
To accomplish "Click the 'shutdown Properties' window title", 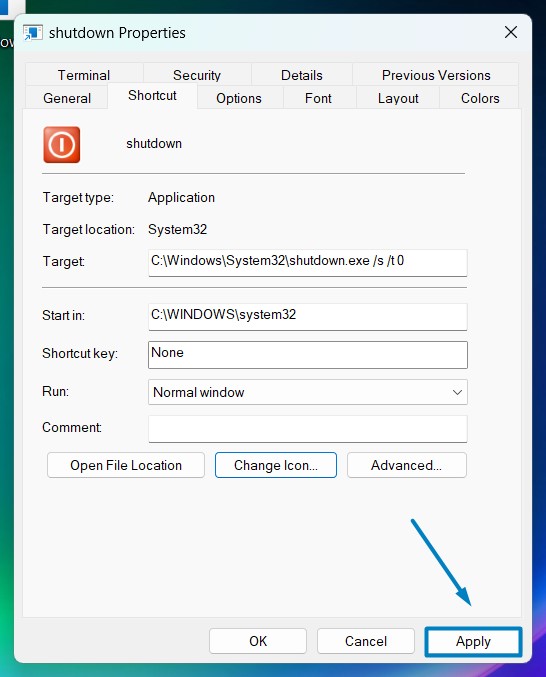I will tap(117, 33).
